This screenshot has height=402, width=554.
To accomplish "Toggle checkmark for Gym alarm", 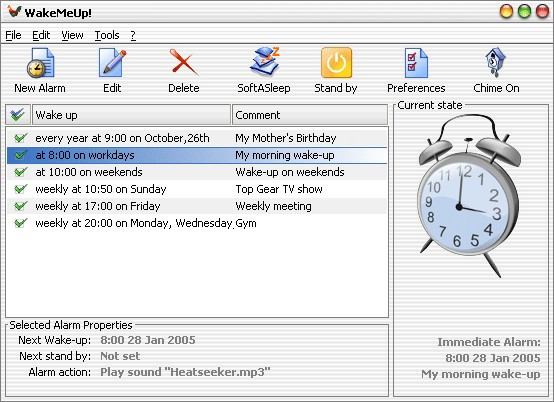I will pos(20,223).
